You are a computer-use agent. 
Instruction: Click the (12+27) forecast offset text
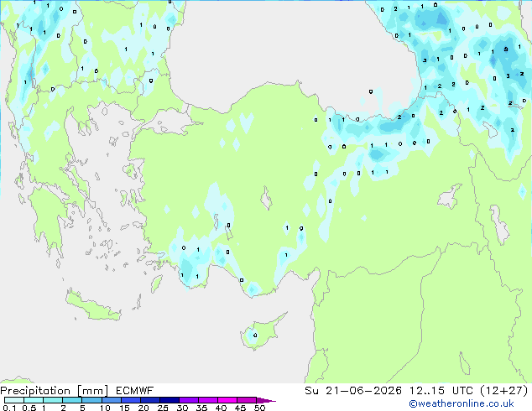pos(504,390)
